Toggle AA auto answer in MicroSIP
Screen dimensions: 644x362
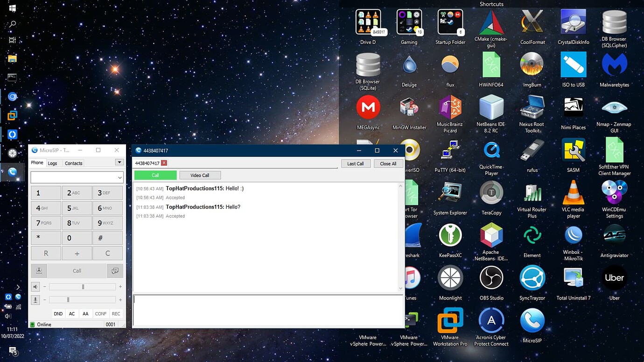pos(85,313)
